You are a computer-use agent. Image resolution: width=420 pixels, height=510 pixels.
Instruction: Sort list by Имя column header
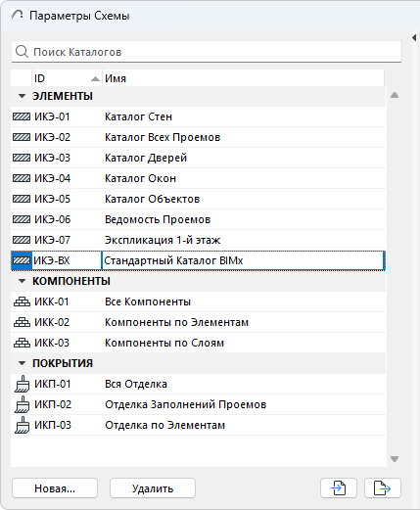(243, 78)
